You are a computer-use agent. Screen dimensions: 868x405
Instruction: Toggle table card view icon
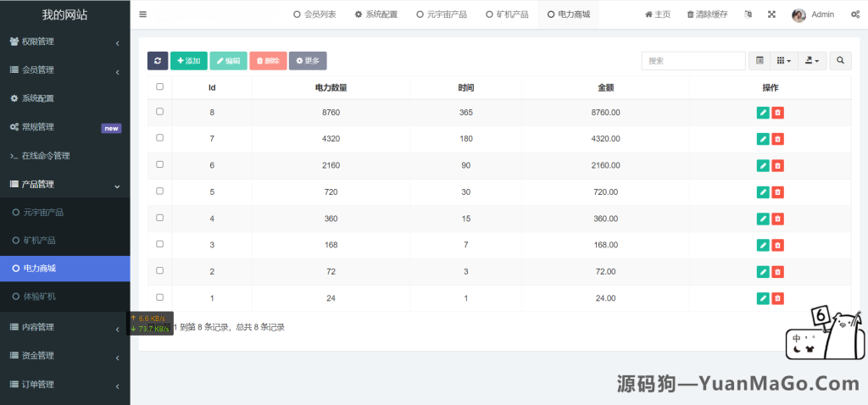point(759,61)
